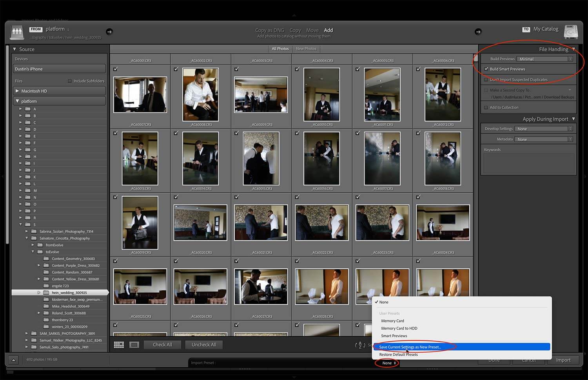Select thumbnail _AC60014.CR3
588x380 pixels.
[200, 158]
